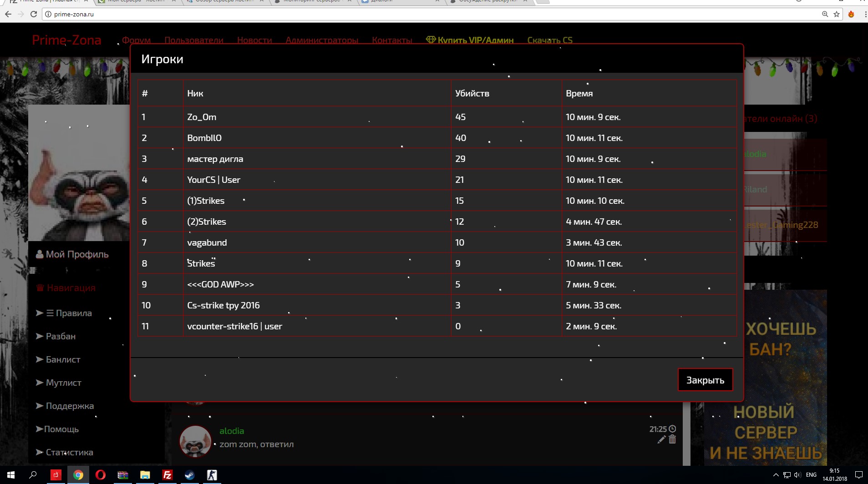Open Steam from the taskbar
This screenshot has height=484, width=868.
(x=189, y=475)
